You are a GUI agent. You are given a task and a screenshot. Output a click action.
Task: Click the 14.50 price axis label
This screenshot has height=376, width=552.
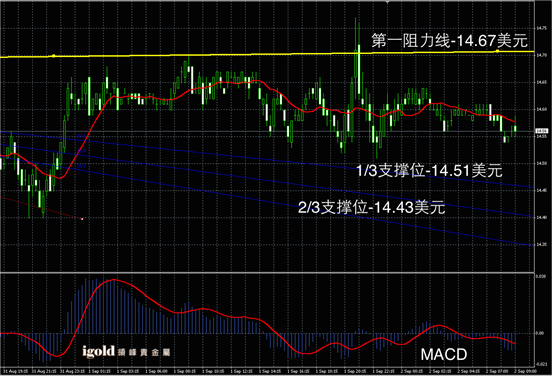click(x=542, y=163)
